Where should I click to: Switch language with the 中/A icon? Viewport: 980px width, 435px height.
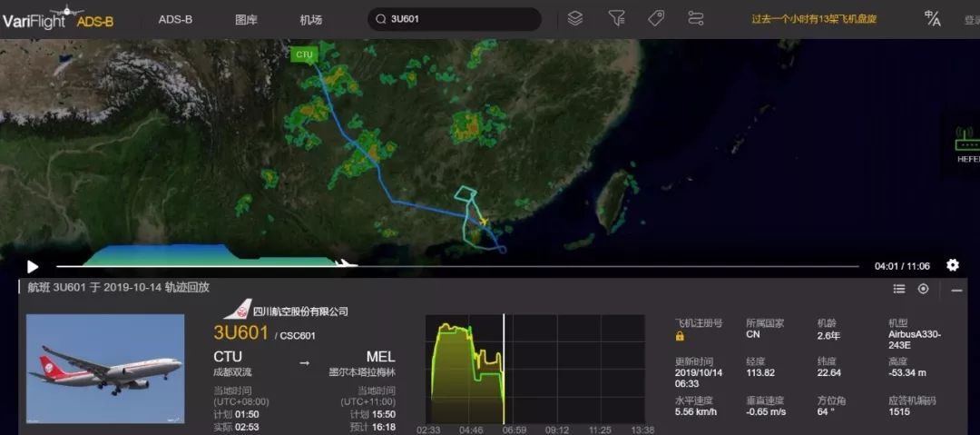(932, 18)
